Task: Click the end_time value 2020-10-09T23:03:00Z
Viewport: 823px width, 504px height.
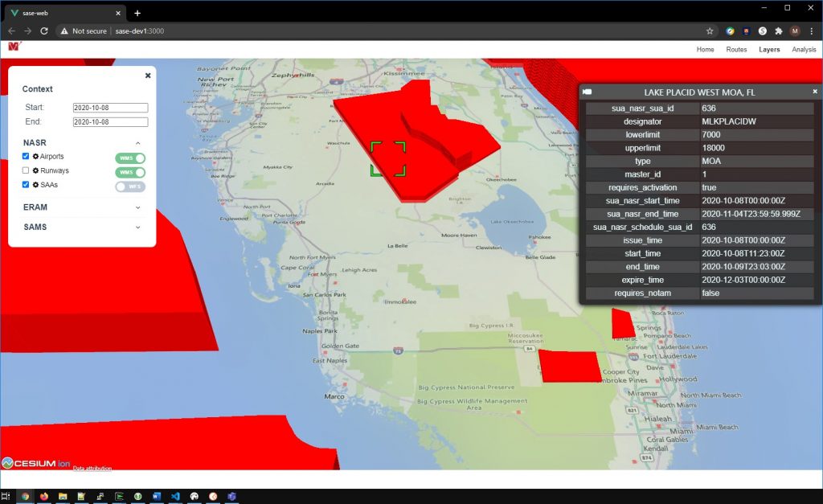Action: 743,267
